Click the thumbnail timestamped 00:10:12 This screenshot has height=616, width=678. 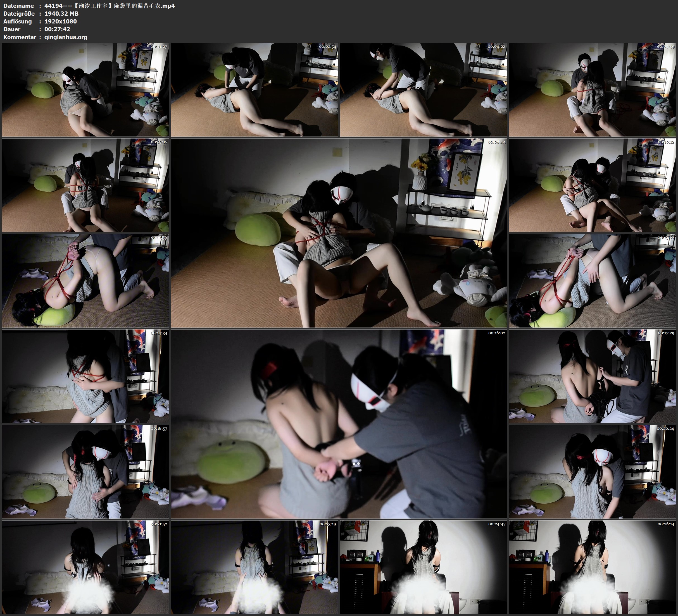click(x=592, y=185)
